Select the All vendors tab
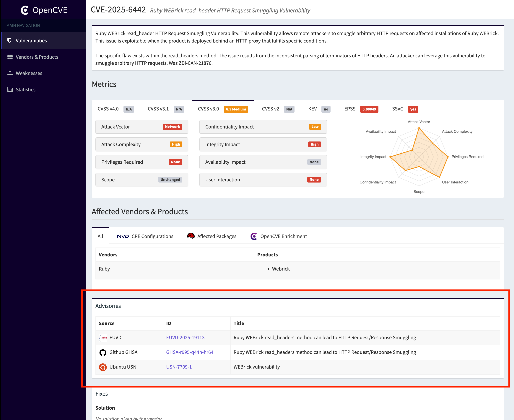 100,236
